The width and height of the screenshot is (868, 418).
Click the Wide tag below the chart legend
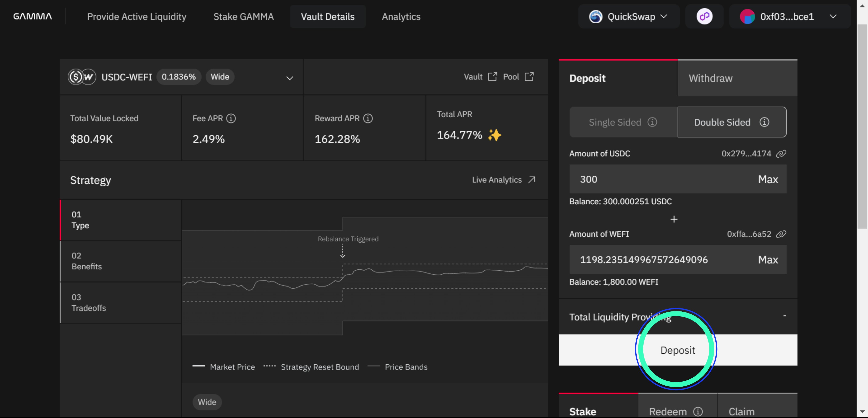pos(207,402)
